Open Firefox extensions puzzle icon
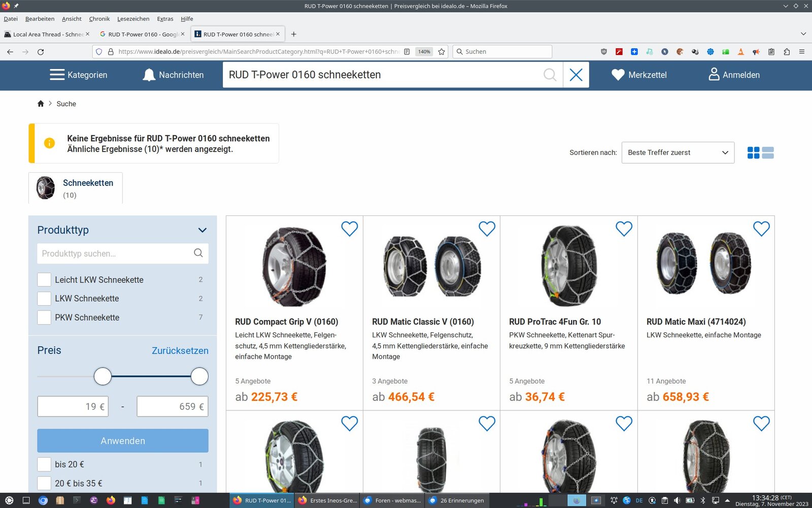 tap(787, 51)
